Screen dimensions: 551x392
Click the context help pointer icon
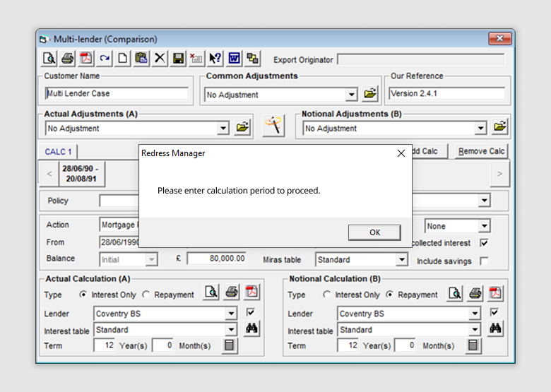215,59
